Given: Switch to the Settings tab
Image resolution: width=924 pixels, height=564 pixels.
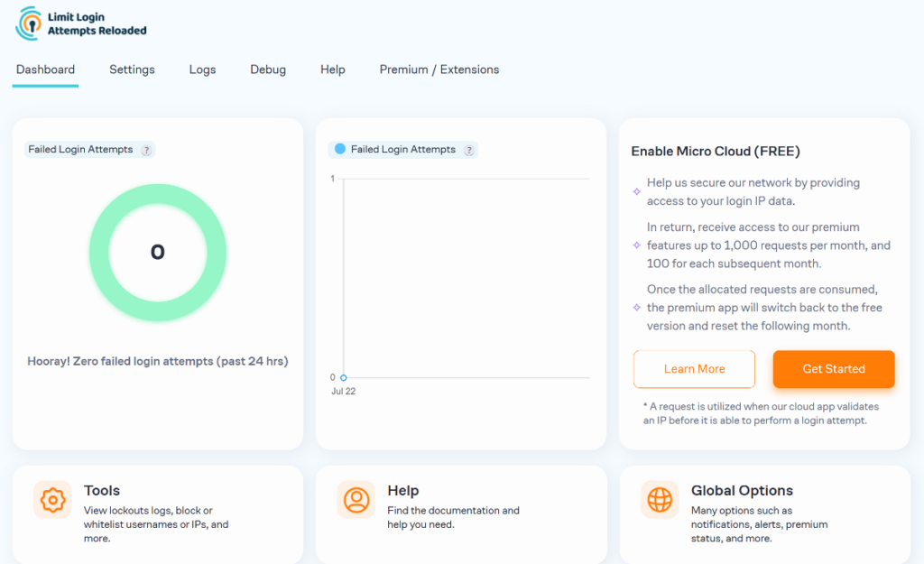Looking at the screenshot, I should pos(132,69).
